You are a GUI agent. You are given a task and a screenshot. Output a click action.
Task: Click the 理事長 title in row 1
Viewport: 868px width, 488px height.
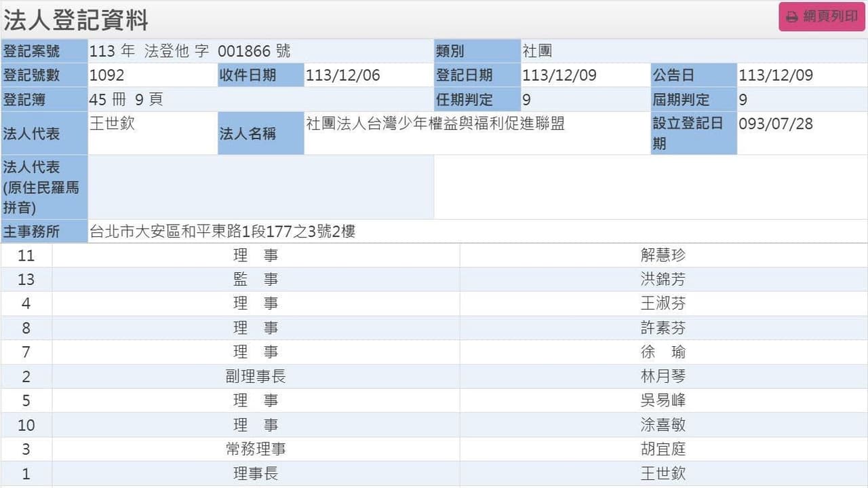point(256,473)
